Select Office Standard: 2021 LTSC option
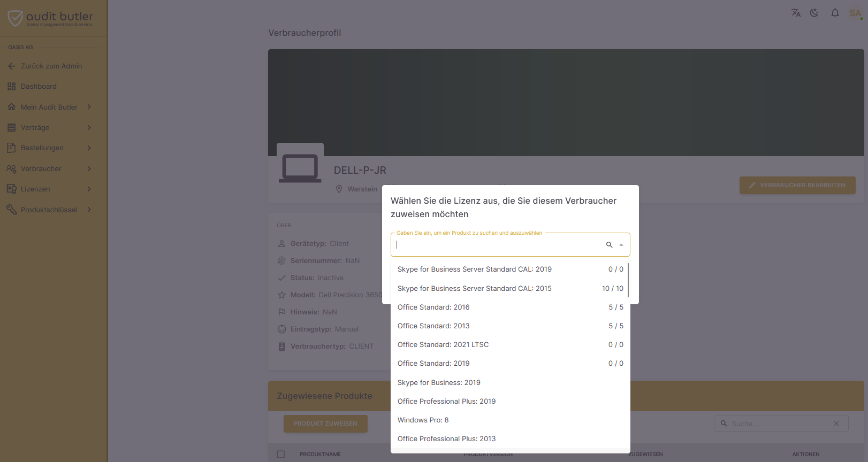 (511, 345)
